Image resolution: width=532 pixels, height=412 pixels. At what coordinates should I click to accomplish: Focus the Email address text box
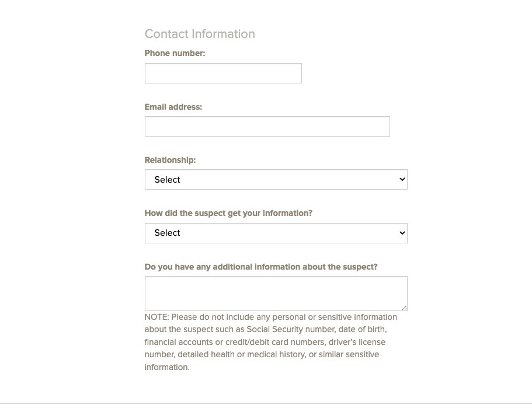tap(267, 127)
